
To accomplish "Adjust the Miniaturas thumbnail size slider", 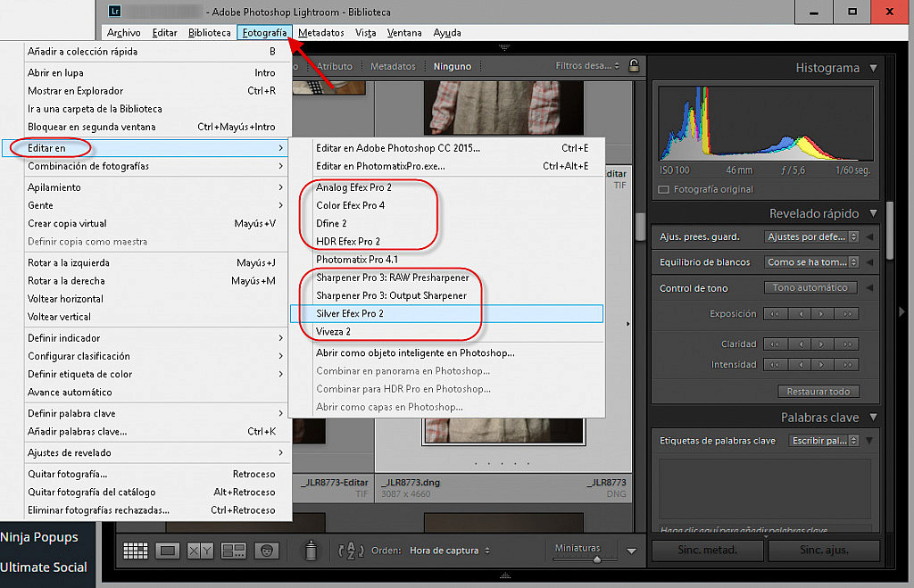I will click(x=596, y=559).
